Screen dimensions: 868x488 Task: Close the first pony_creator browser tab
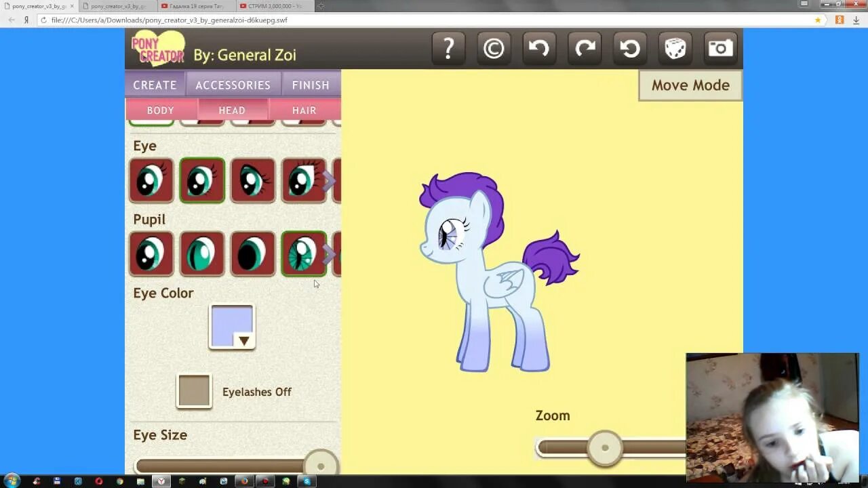pyautogui.click(x=72, y=6)
